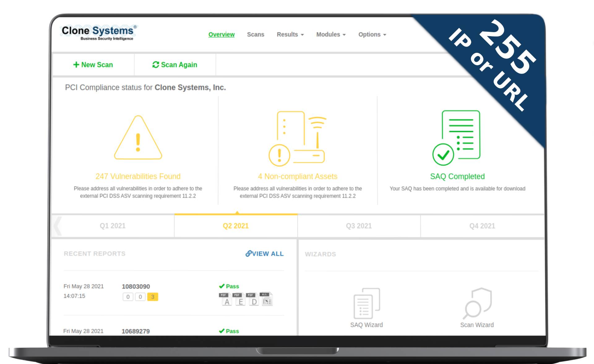Screen dimensions: 594x364
Task: Open the 247 Vulnerabilities Found link
Action: click(138, 176)
